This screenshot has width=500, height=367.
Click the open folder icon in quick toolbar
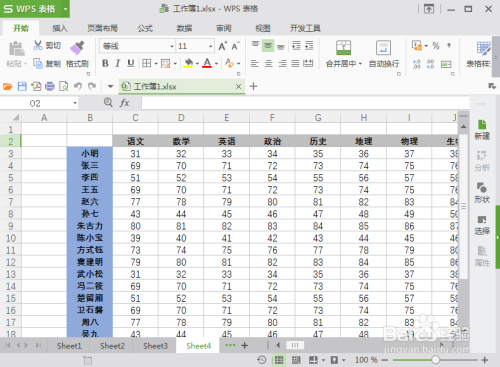pos(8,87)
